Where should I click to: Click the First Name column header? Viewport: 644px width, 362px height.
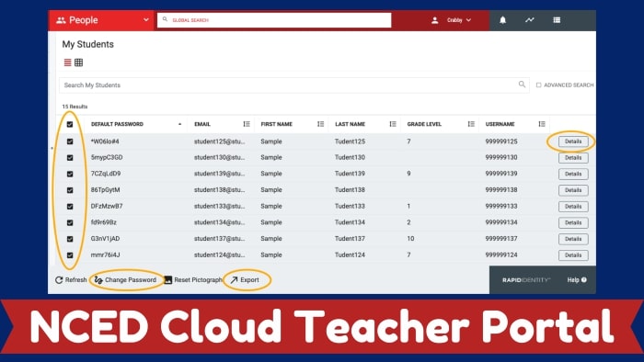pos(276,124)
